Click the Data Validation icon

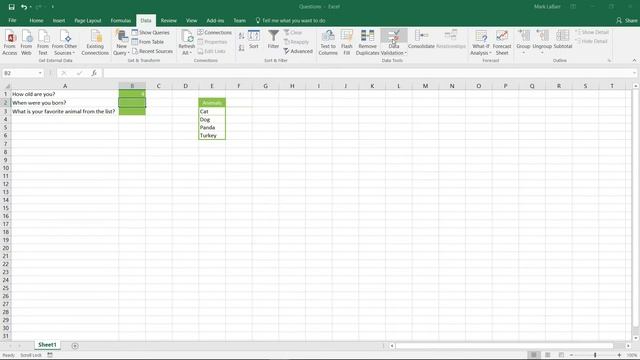394,37
